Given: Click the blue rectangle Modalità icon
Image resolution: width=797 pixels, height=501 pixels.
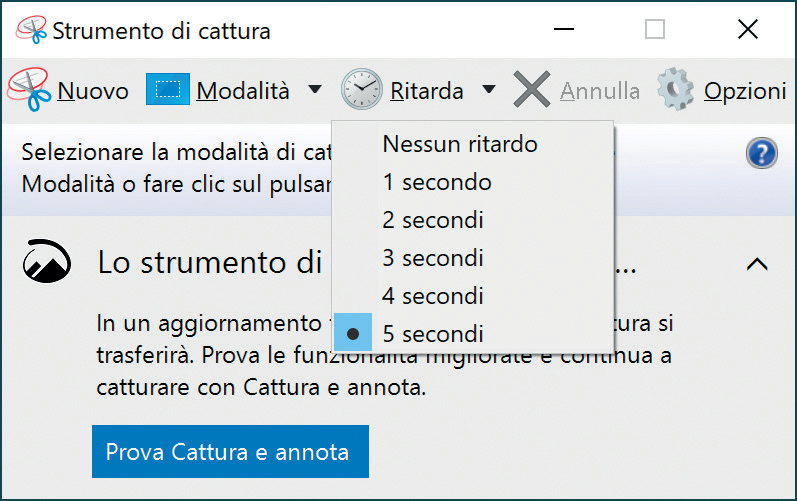Looking at the screenshot, I should [168, 89].
